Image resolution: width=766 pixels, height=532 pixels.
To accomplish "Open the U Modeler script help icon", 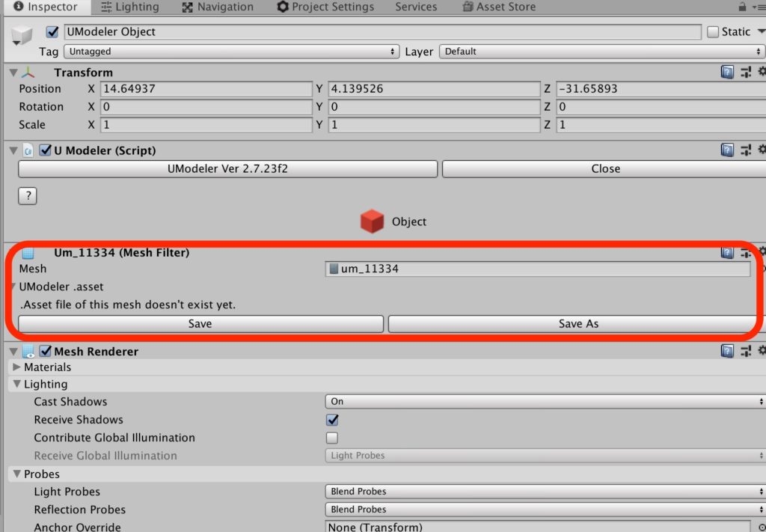I will click(x=727, y=150).
